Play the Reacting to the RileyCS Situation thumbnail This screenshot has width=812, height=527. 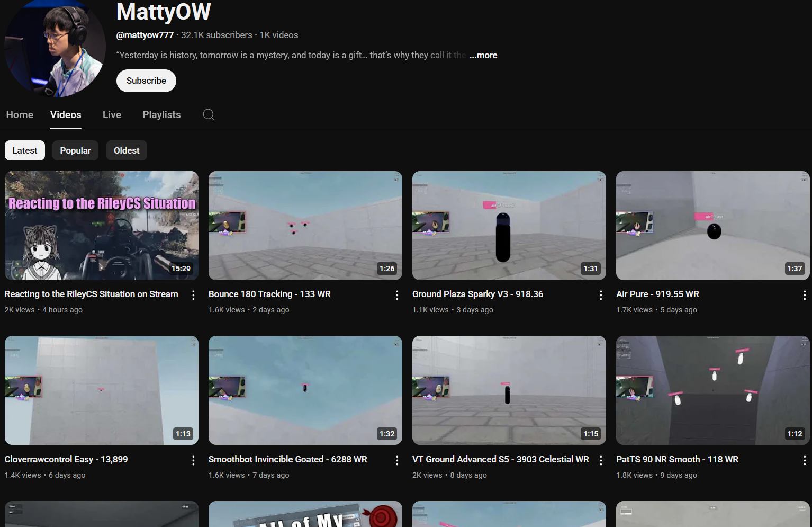point(102,226)
